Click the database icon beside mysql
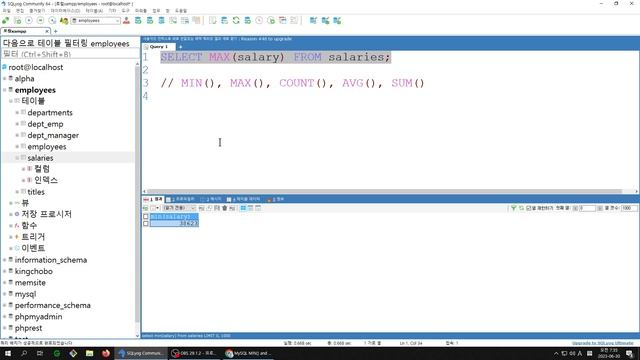 [11, 293]
